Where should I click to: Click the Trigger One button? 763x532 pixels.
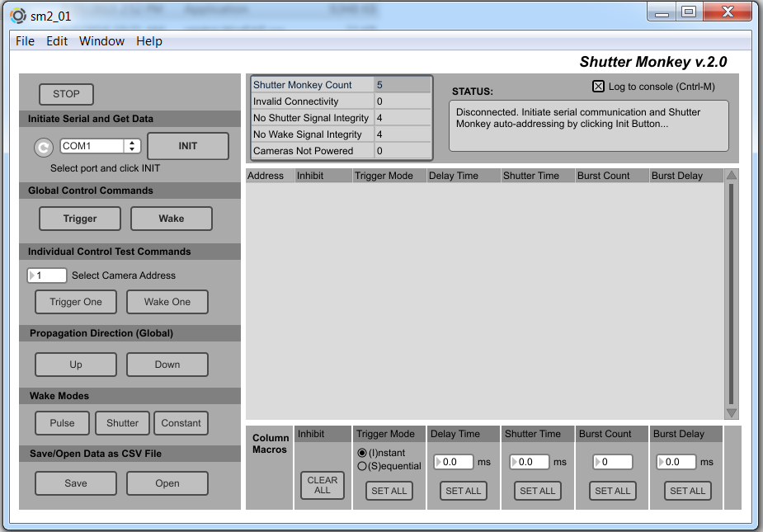tap(76, 302)
